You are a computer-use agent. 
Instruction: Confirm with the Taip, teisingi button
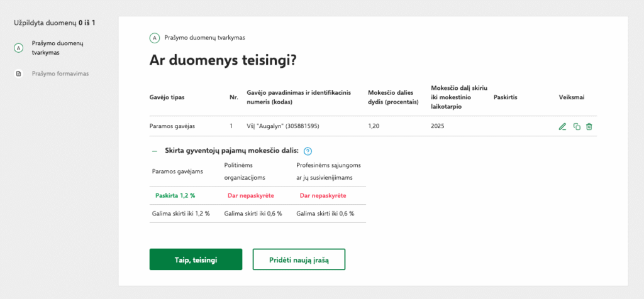196,259
